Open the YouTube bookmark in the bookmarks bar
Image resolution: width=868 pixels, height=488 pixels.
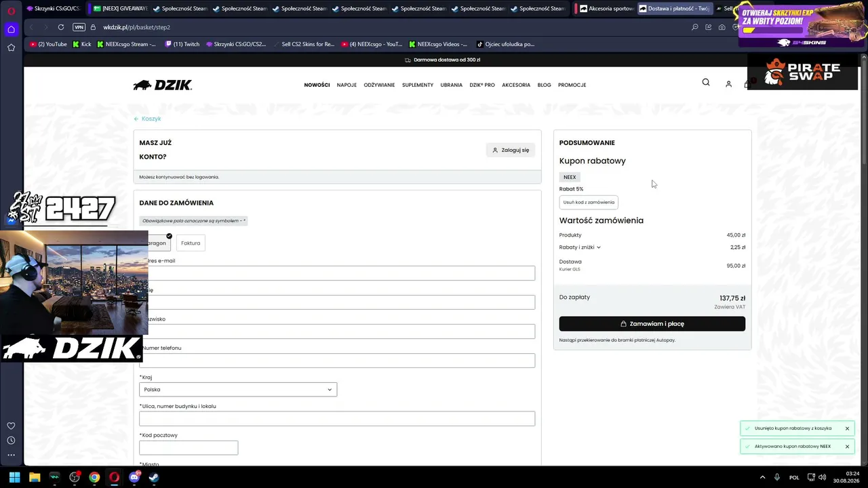[x=48, y=44]
